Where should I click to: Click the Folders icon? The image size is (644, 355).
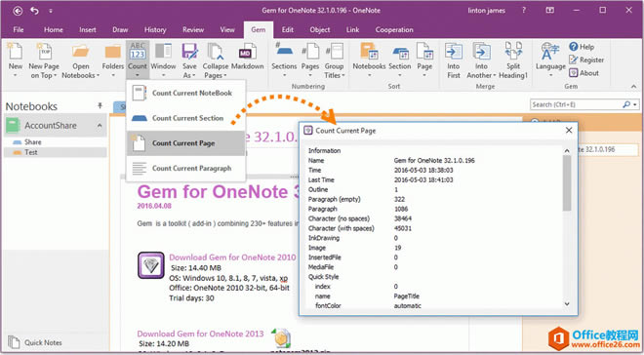[x=112, y=52]
